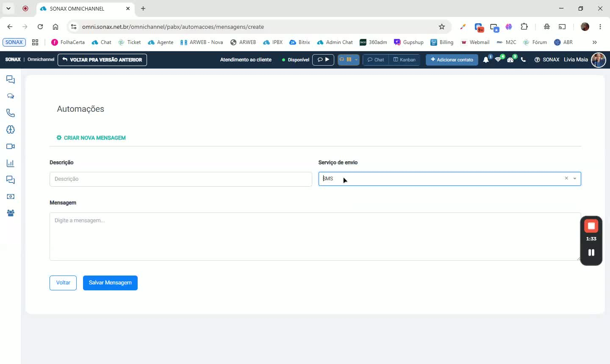Open the brain AI sidebar icon
The height and width of the screenshot is (364, 610).
tap(11, 130)
